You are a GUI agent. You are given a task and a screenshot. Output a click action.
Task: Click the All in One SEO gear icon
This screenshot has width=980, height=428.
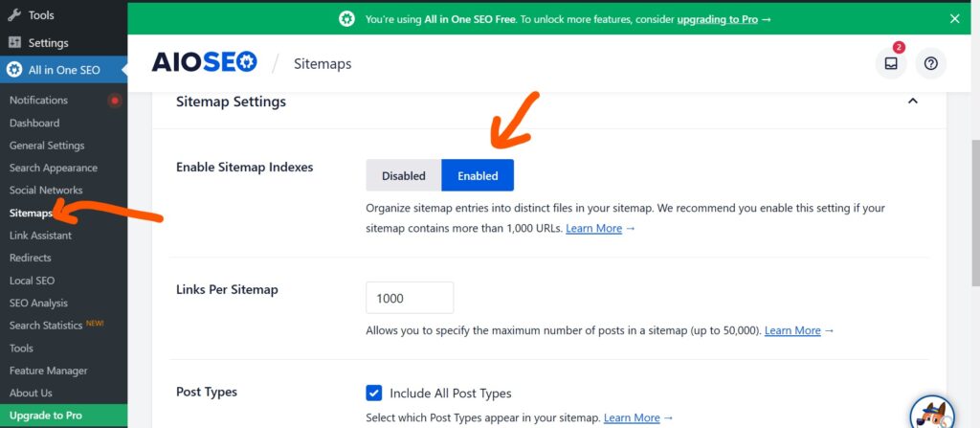point(13,70)
